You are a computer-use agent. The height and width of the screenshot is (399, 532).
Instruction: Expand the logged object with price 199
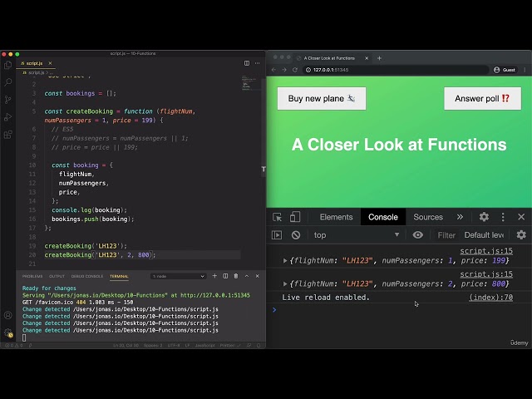(285, 260)
